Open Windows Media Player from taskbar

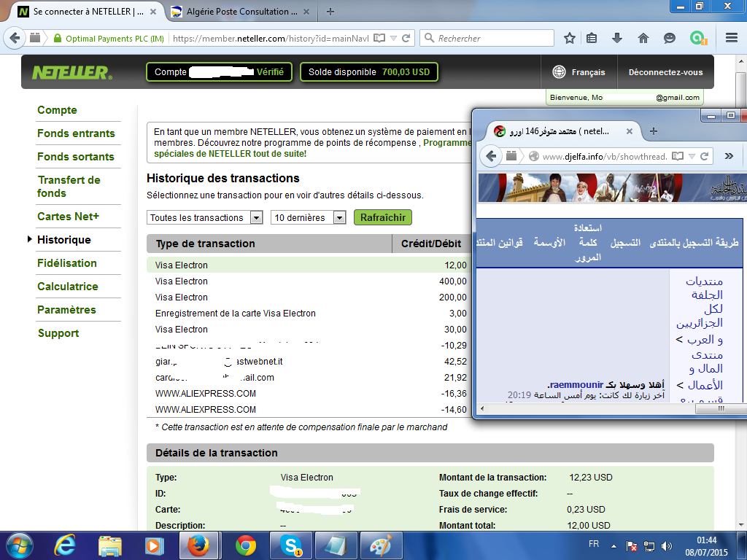pos(154,545)
